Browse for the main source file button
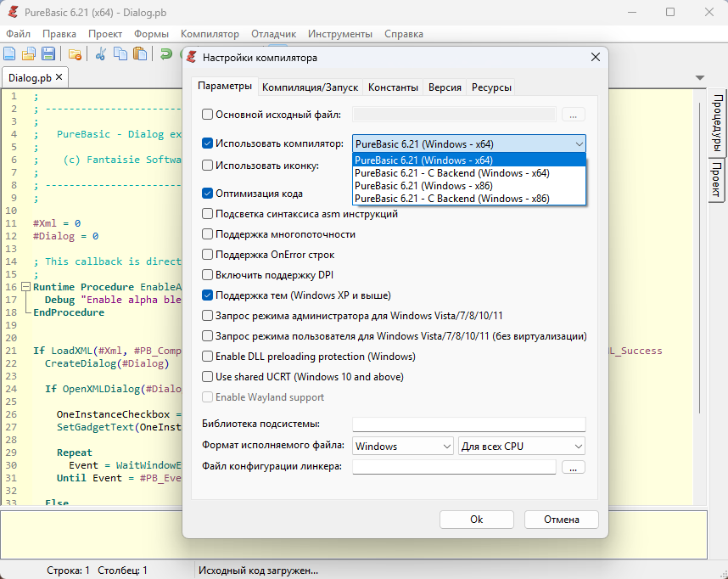The width and height of the screenshot is (728, 579). pos(574,115)
